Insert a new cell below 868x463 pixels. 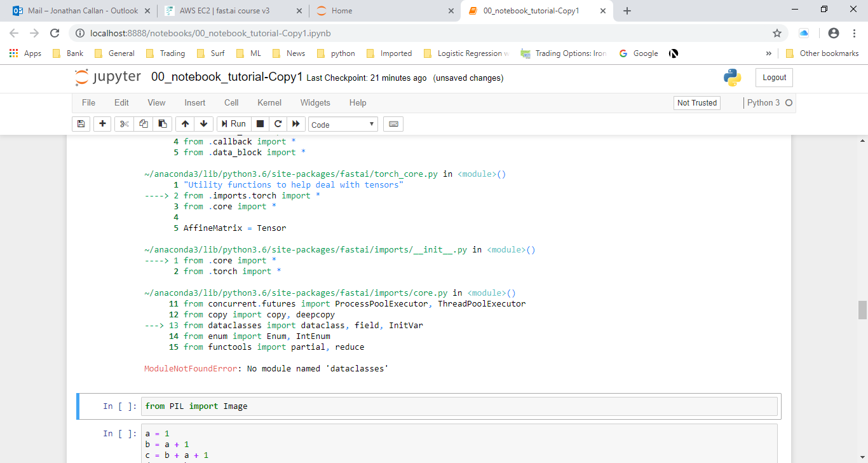[x=102, y=124]
